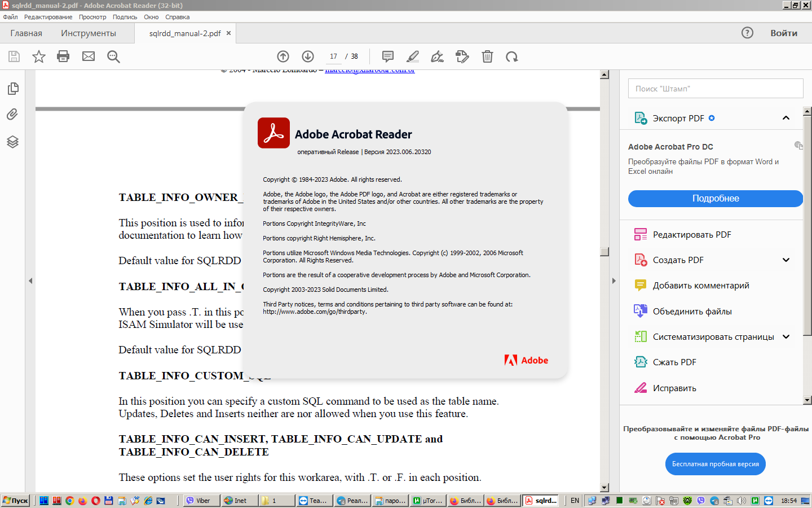The height and width of the screenshot is (508, 812).
Task: Select the highlight text pen tool
Action: pyautogui.click(x=413, y=56)
